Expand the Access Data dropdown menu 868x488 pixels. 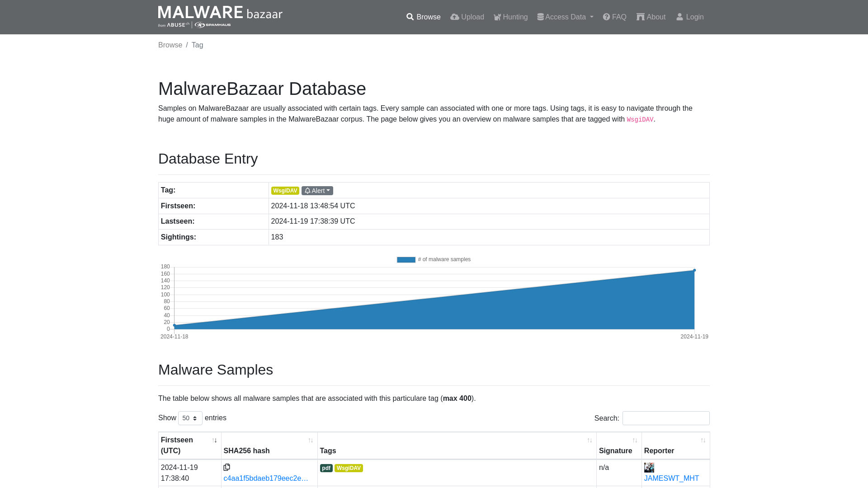565,17
